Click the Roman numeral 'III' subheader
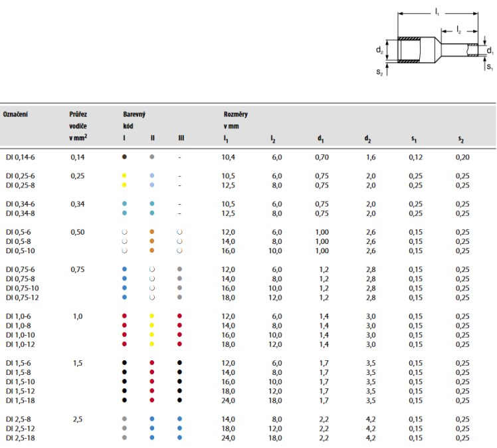 point(181,138)
